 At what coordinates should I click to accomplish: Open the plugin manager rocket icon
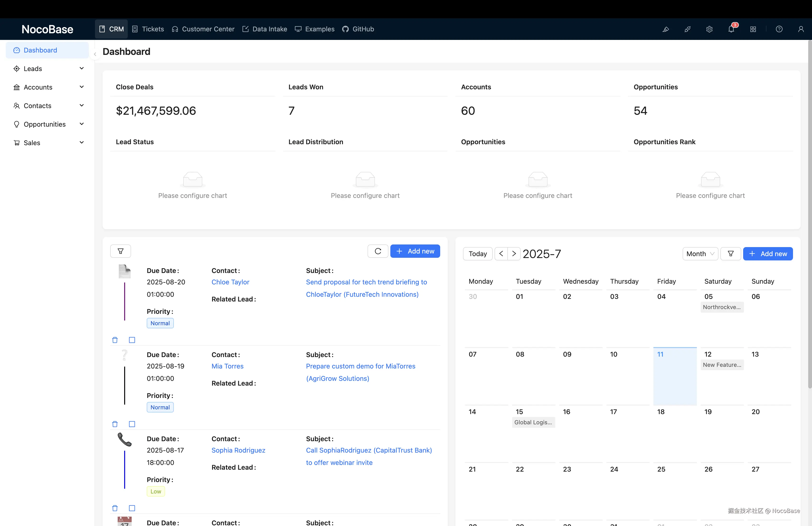tap(688, 29)
